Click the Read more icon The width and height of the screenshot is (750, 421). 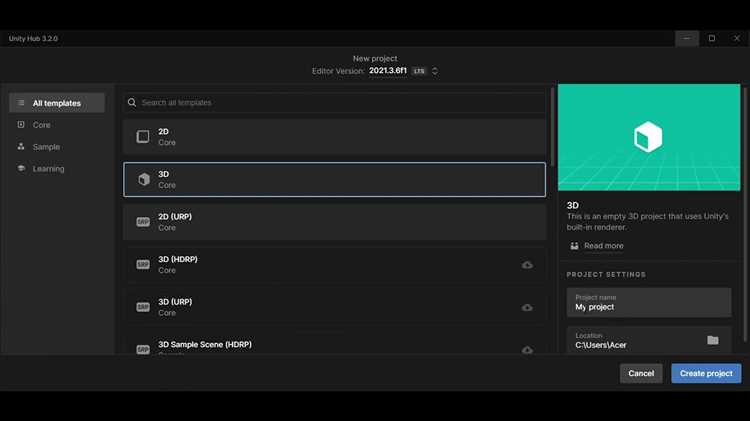(x=574, y=246)
